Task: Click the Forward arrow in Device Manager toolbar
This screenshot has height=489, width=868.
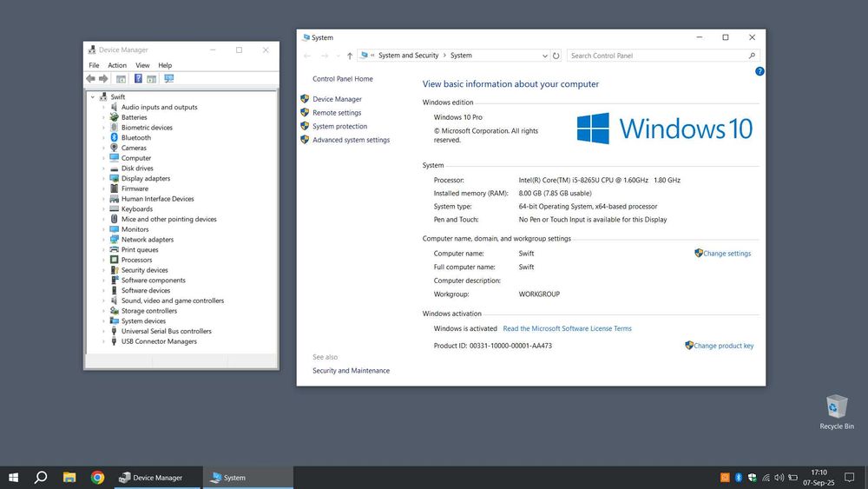Action: coord(103,79)
